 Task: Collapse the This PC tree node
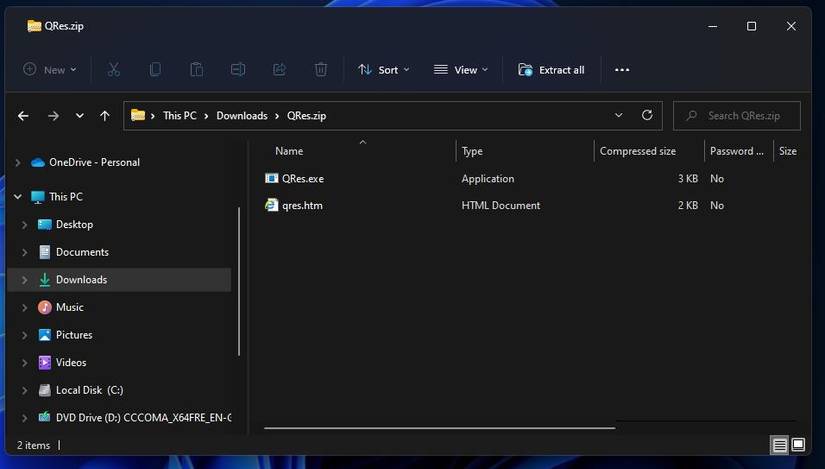(x=17, y=197)
